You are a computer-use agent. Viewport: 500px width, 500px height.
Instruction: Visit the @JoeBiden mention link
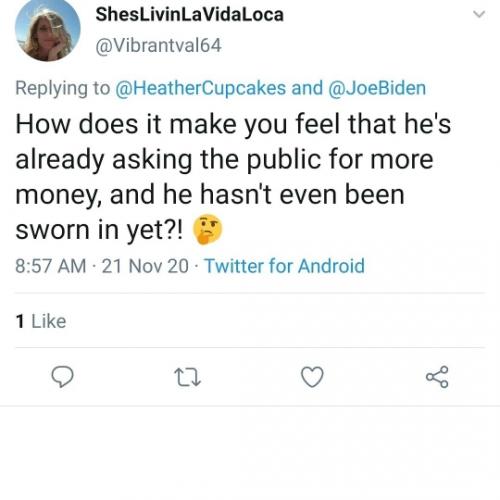click(x=377, y=88)
